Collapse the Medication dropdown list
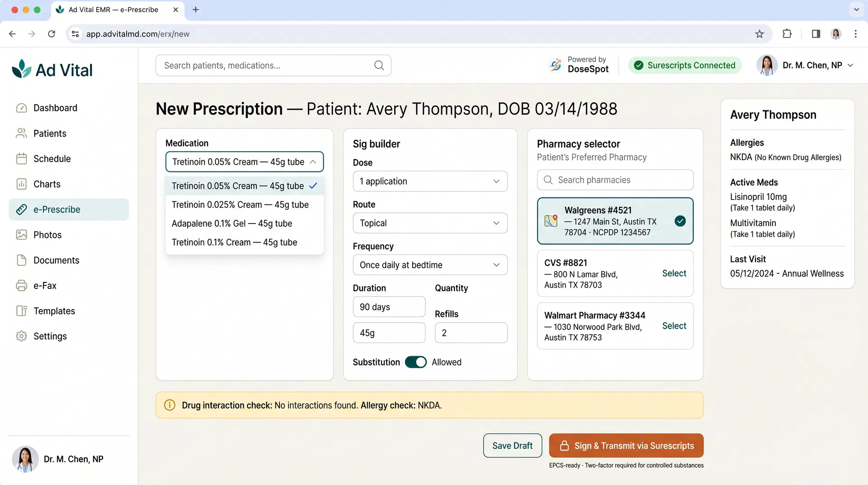 [313, 162]
